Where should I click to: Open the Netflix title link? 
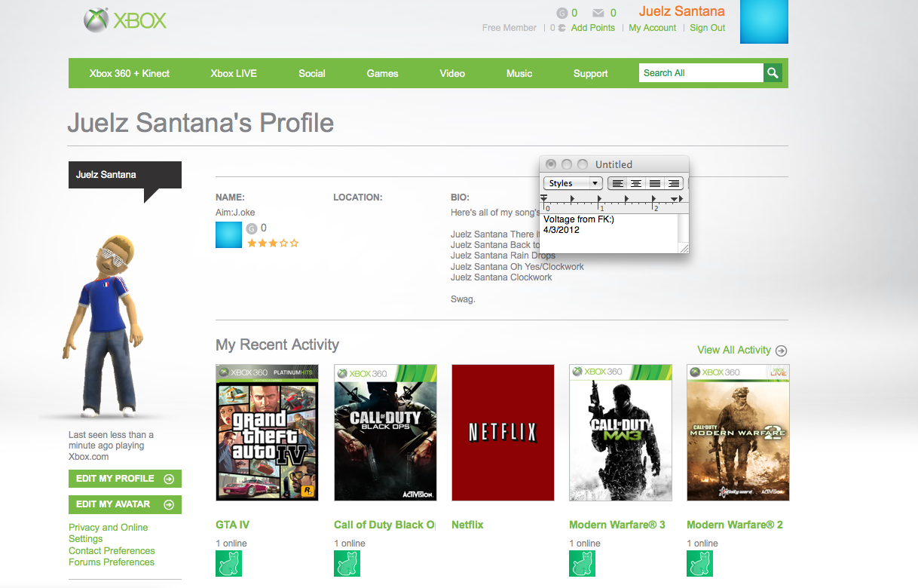467,525
